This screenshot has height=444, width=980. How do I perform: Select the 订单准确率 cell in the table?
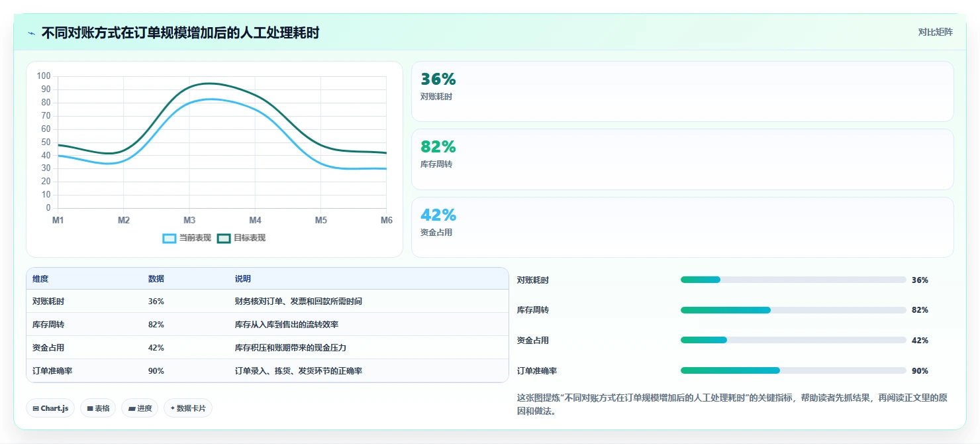click(x=52, y=370)
